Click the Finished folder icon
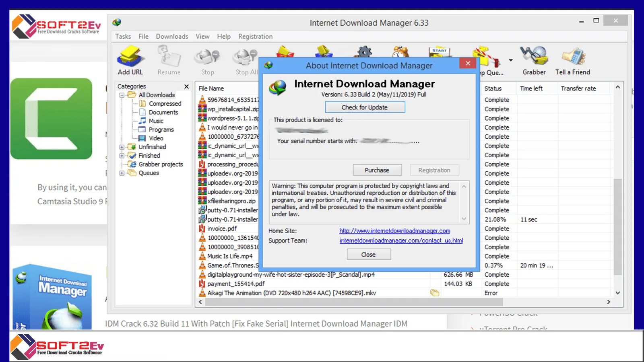 [x=132, y=155]
